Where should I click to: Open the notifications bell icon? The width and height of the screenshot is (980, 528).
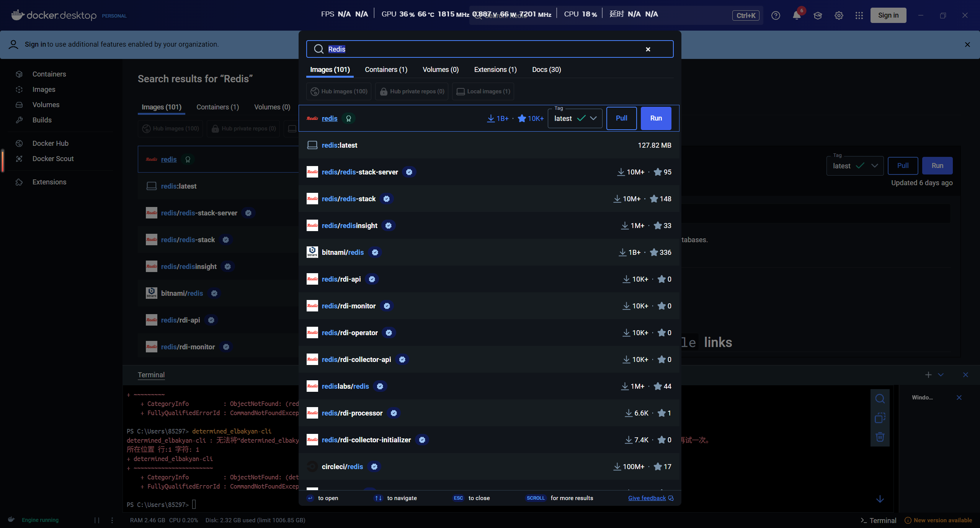coord(797,15)
